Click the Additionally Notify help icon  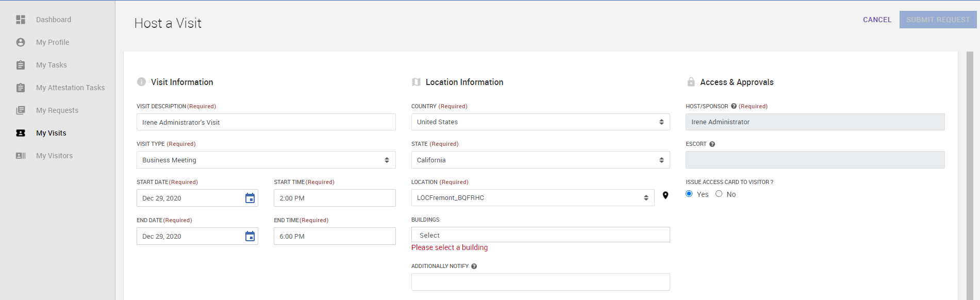pos(474,266)
